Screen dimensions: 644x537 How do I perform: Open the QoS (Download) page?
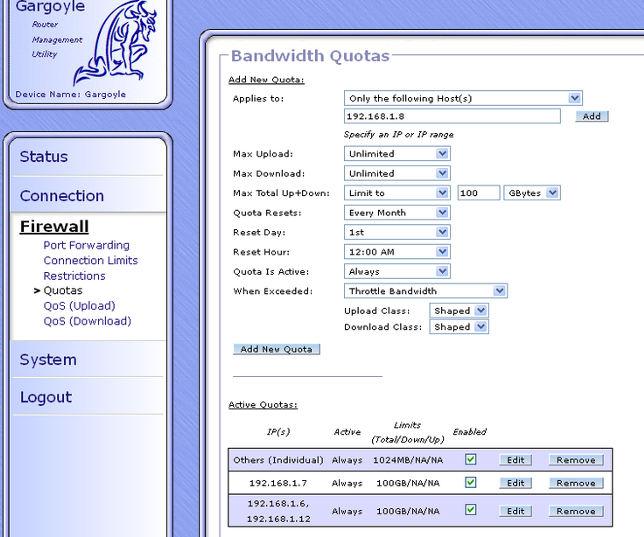[x=87, y=321]
